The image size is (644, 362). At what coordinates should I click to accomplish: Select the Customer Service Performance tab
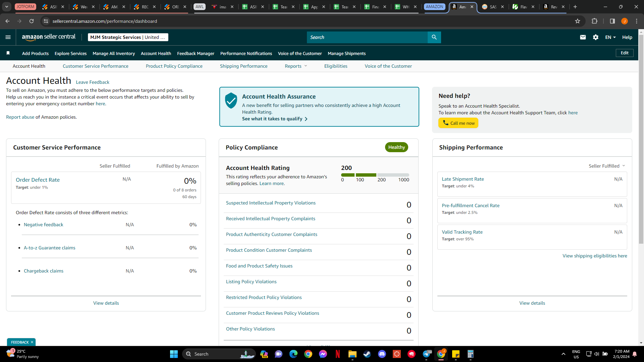(96, 66)
